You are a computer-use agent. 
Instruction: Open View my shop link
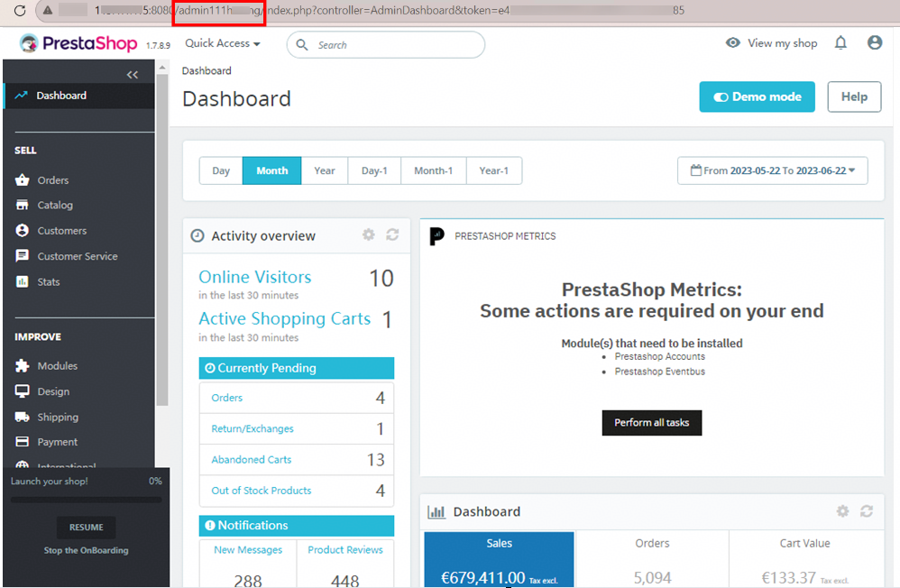click(783, 43)
